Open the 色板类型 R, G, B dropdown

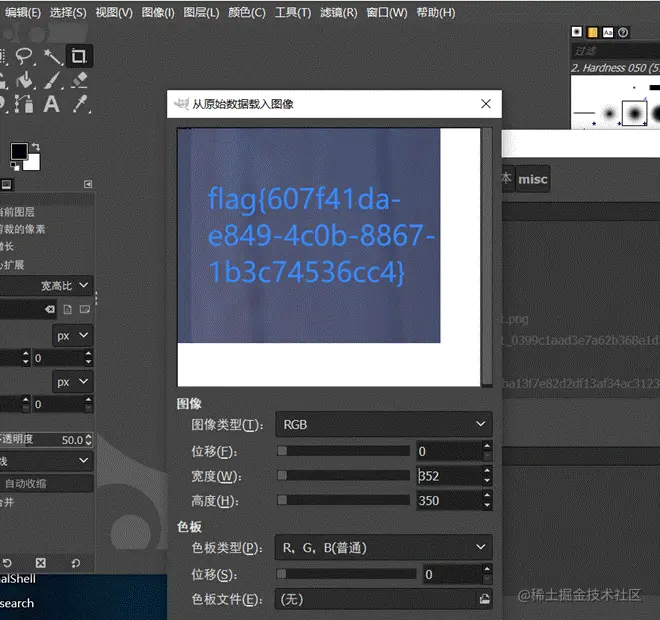click(x=383, y=547)
